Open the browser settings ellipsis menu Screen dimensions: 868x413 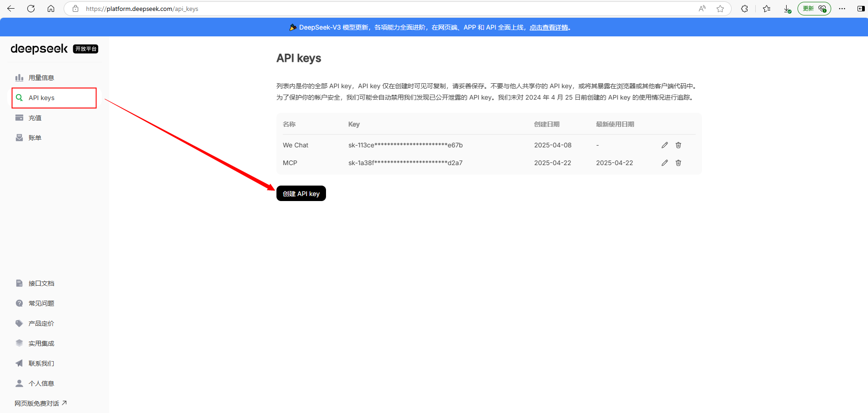point(843,8)
